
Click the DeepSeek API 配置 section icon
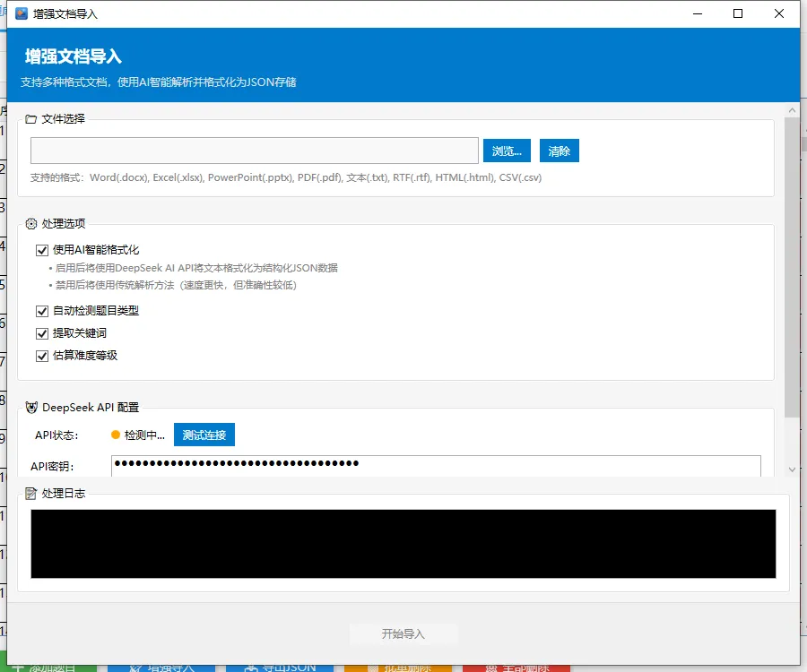coord(31,408)
